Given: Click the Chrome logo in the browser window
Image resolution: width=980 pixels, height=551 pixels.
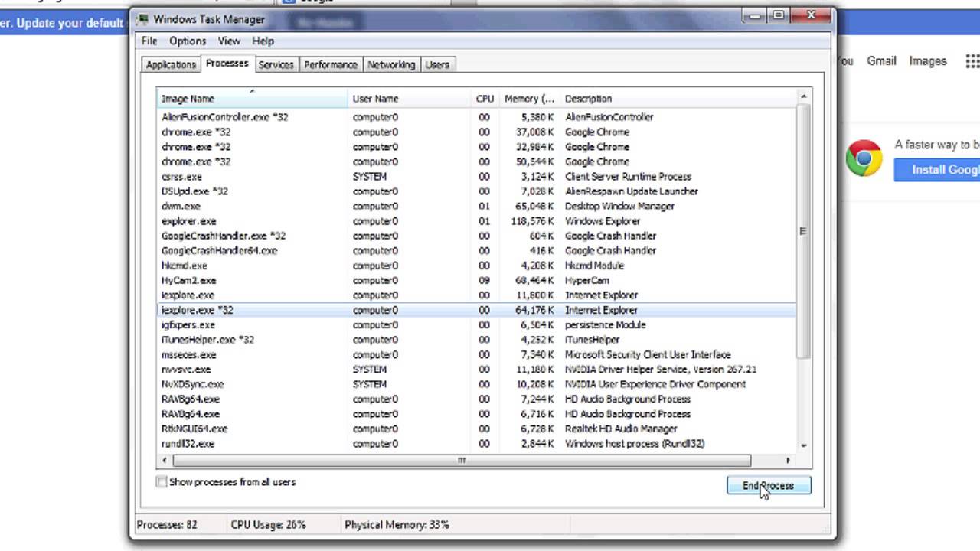Looking at the screenshot, I should click(x=864, y=158).
